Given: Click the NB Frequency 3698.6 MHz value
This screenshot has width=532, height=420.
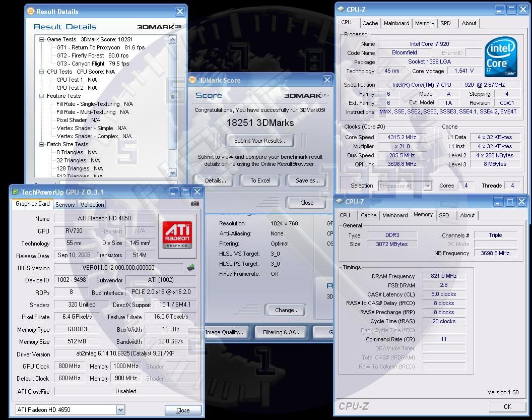Looking at the screenshot, I should point(495,253).
